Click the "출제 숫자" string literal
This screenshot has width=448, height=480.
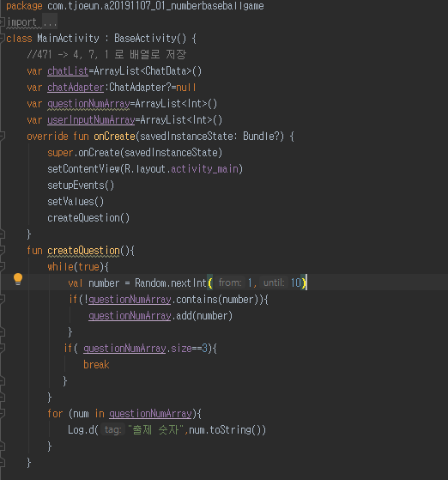coord(157,430)
